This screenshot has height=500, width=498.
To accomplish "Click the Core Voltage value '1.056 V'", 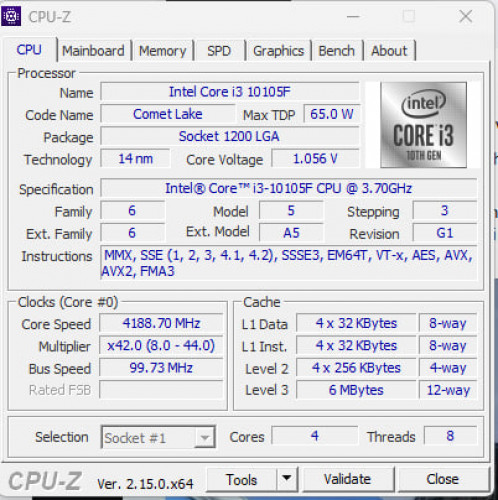I will coord(315,159).
